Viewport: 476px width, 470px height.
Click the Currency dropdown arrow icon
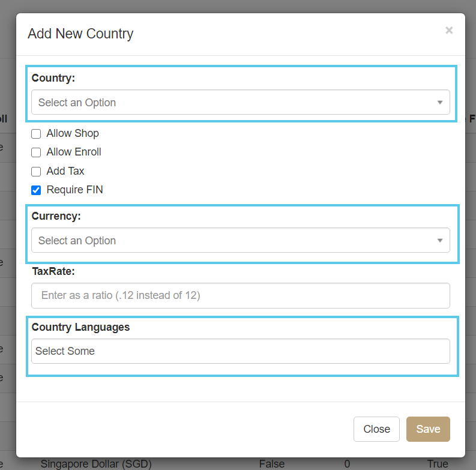(x=439, y=241)
